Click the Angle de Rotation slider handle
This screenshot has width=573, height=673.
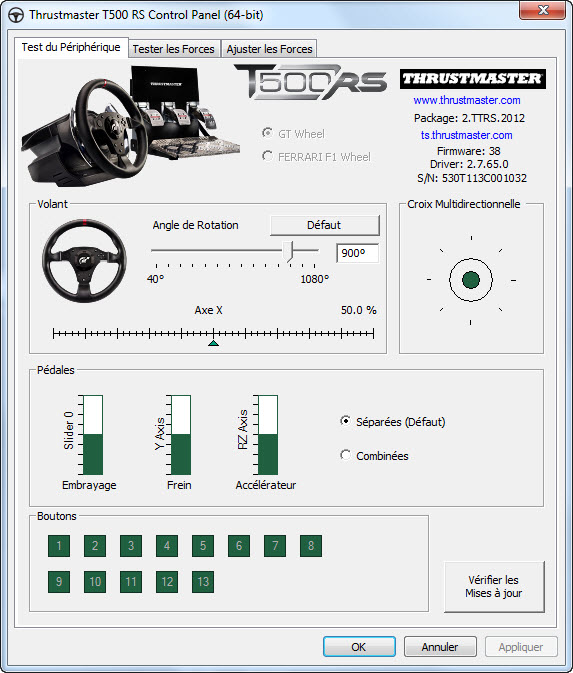288,251
